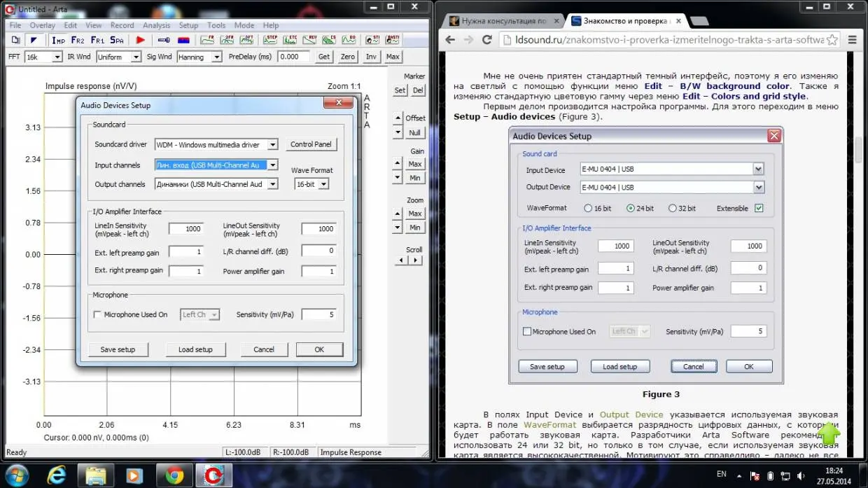The width and height of the screenshot is (868, 488).
Task: Click the Control Panel button
Action: tap(311, 145)
